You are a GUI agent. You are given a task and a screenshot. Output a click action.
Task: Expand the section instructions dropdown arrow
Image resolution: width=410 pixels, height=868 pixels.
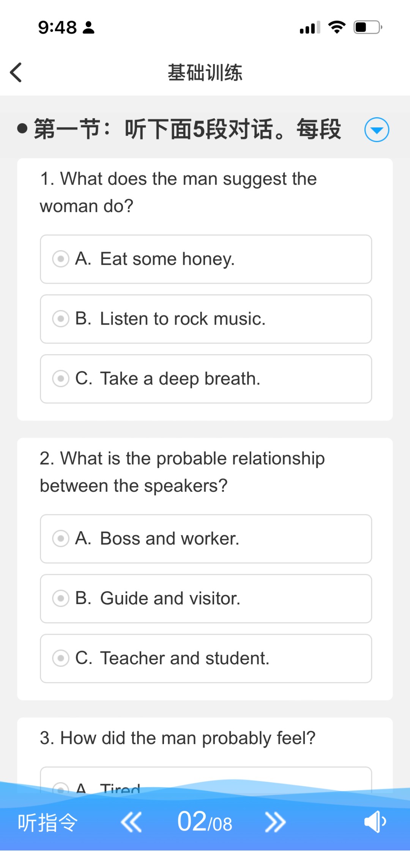click(377, 130)
